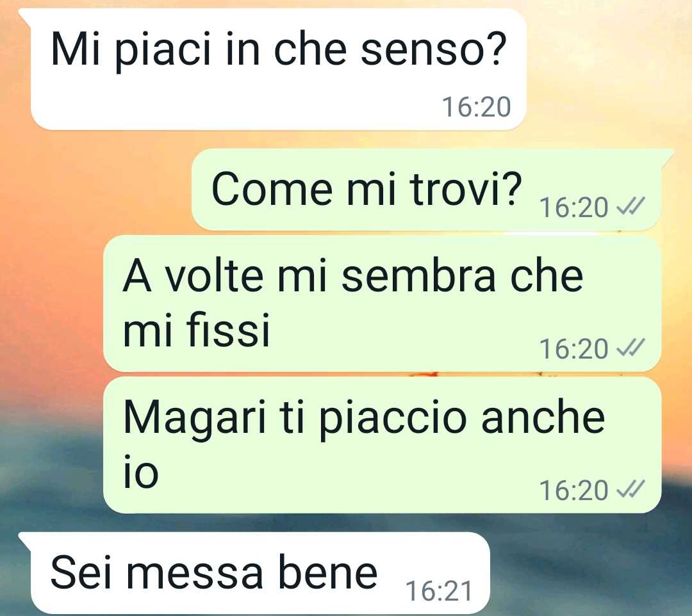Tap the timestamp under 'mi fissi'

pyautogui.click(x=573, y=348)
